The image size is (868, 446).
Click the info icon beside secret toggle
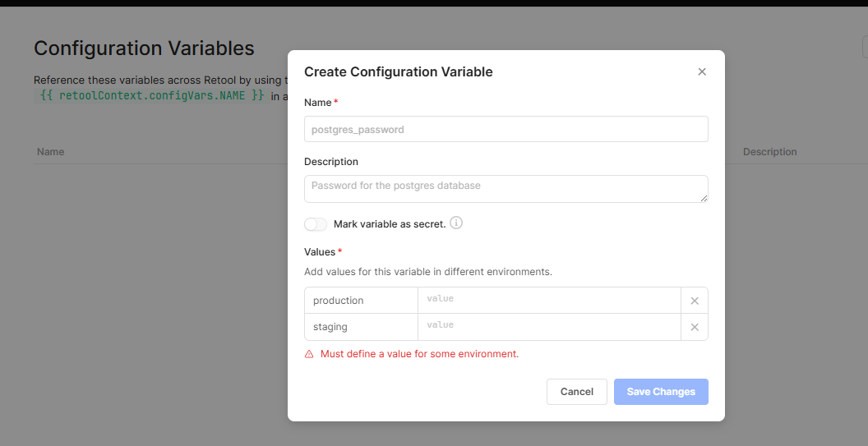[x=456, y=223]
